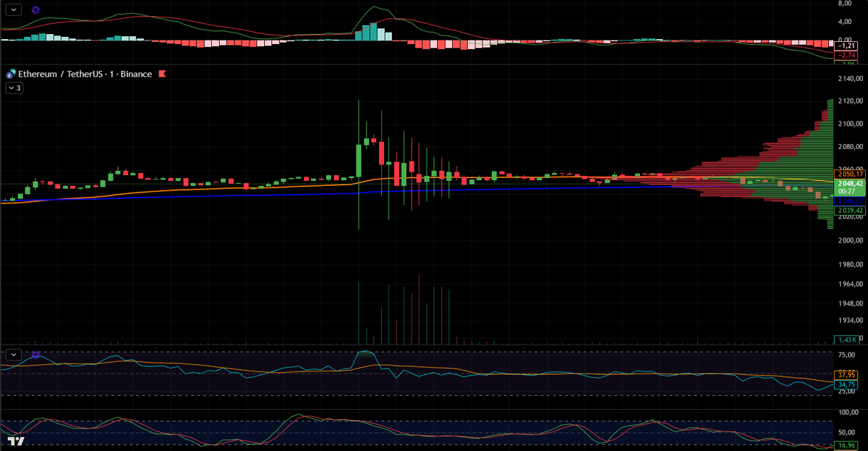Click the TradingView logo in bottom corner
This screenshot has width=868, height=451.
coord(17,441)
